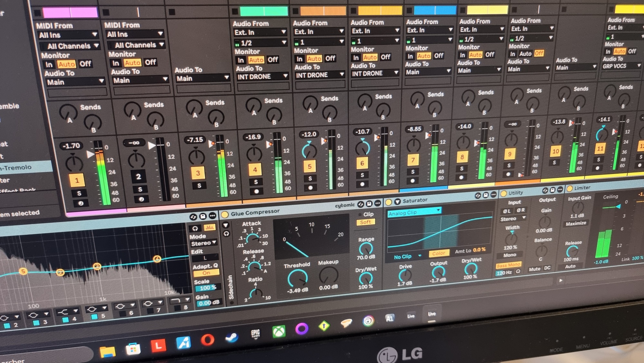Click Glue Compressor hot-swap preset icon

coord(361,204)
